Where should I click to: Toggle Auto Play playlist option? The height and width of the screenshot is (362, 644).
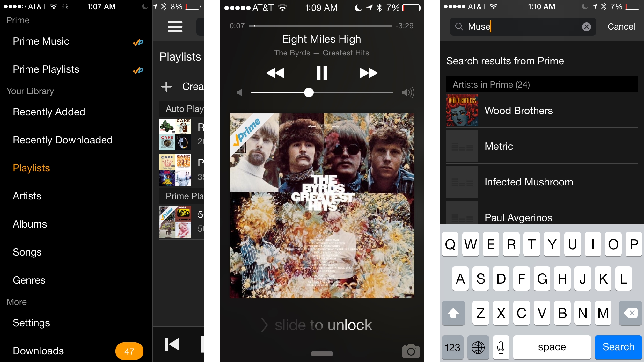point(184,109)
